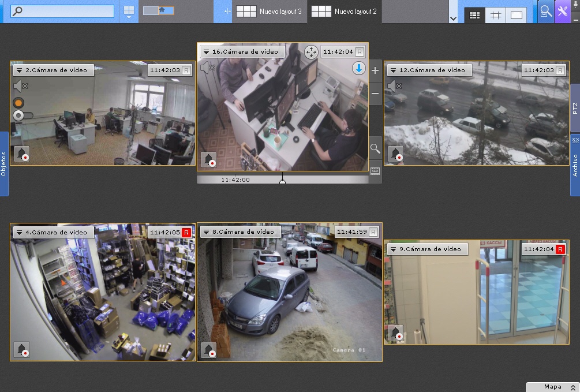Click the timeline position marker under camera 16
This screenshot has height=392, width=580.
tap(283, 181)
